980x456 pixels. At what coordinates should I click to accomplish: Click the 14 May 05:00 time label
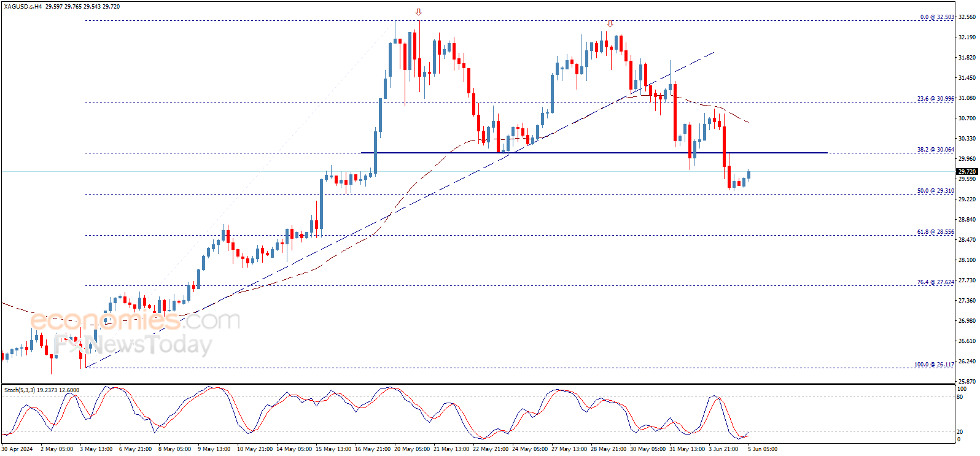coord(294,449)
